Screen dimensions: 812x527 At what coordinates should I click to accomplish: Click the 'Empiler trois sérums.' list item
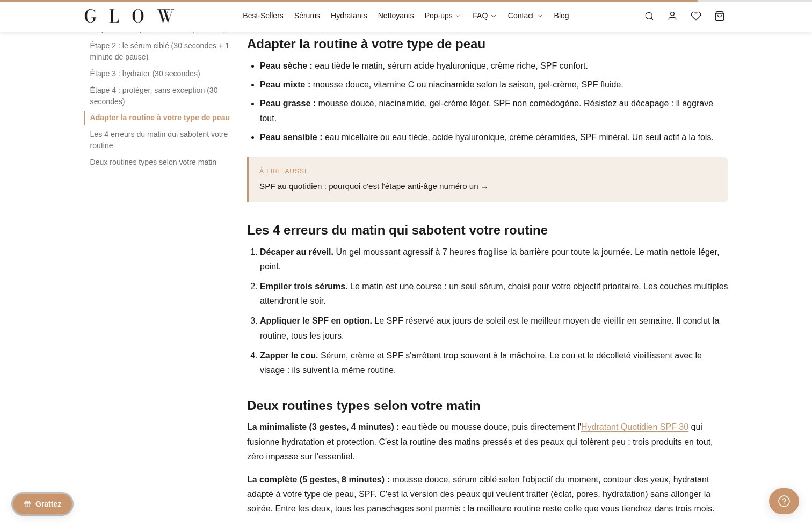point(304,287)
